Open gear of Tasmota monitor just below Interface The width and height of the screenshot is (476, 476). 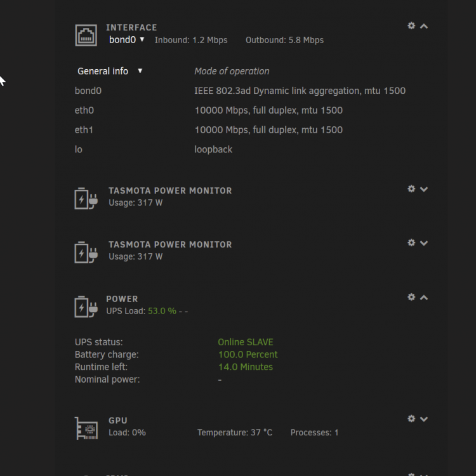point(411,189)
